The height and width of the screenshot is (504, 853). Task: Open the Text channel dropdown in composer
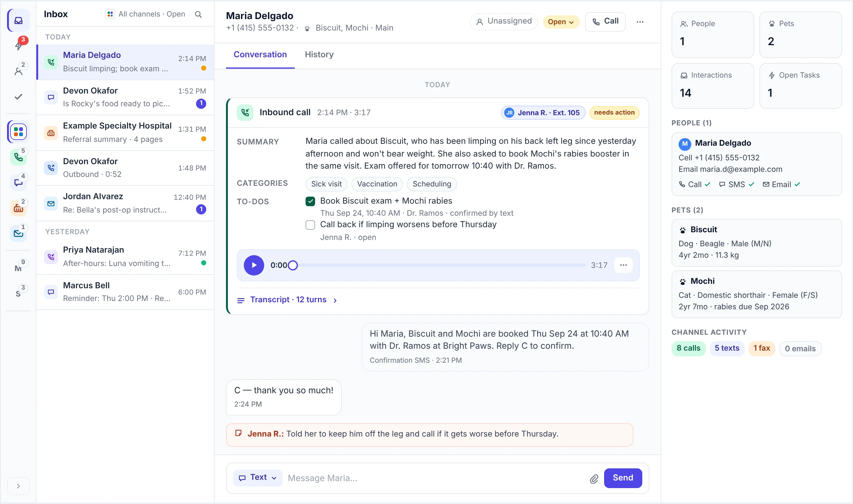tap(257, 478)
